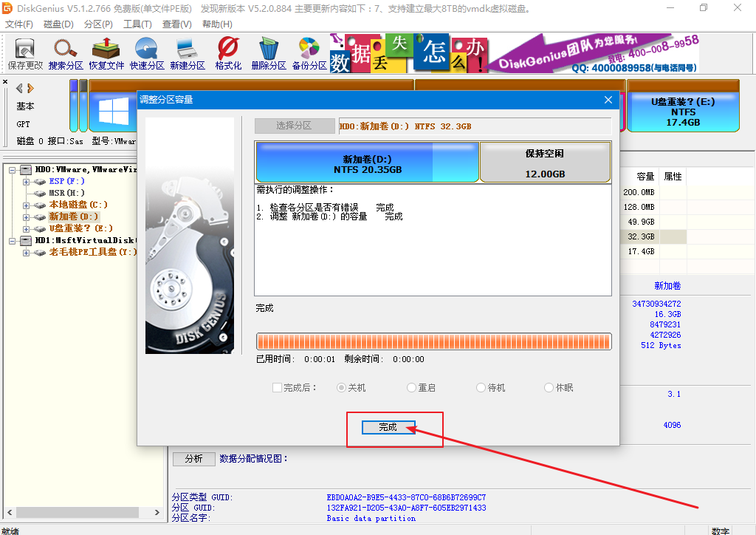Click the 17.4GB capacity cell

pyautogui.click(x=640, y=252)
